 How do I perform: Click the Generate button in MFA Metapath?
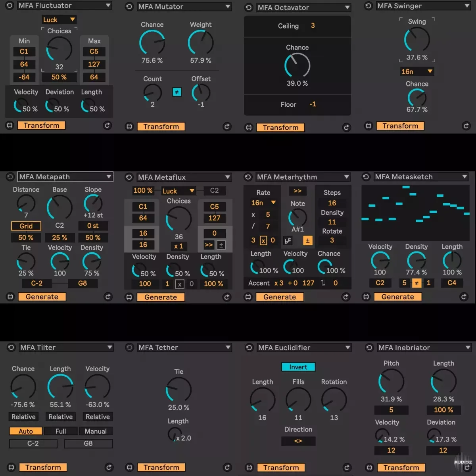click(42, 297)
